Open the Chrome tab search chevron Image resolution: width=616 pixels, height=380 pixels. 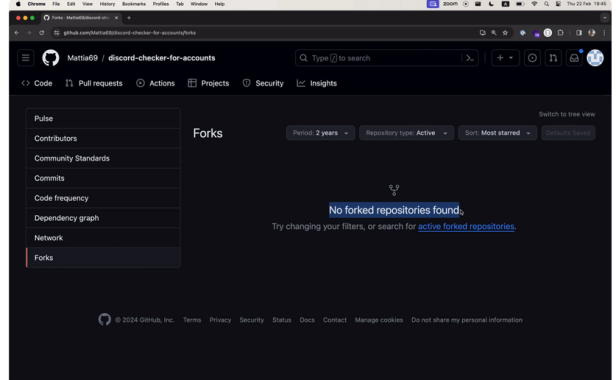pyautogui.click(x=605, y=18)
